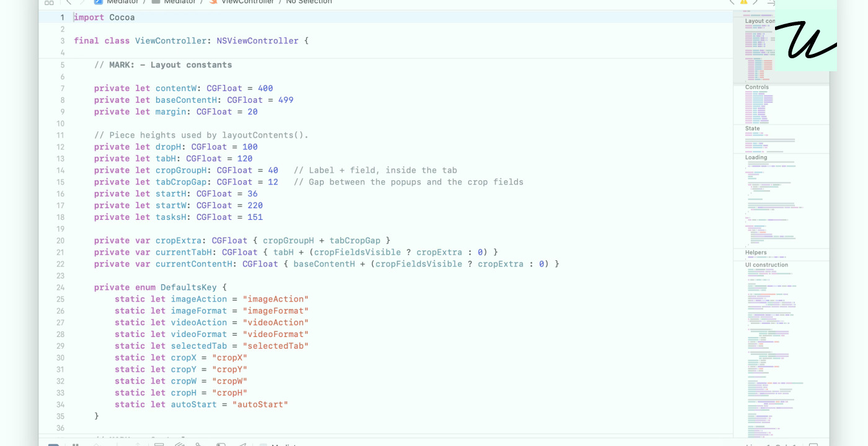Click the "selectedTab" string literal
This screenshot has height=446, width=868.
pos(275,346)
